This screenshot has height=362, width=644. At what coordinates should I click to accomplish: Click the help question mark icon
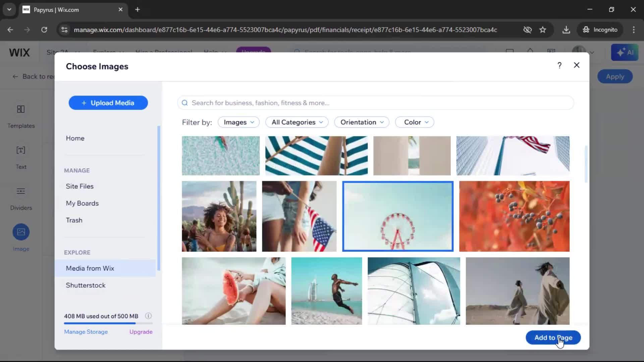pos(559,65)
